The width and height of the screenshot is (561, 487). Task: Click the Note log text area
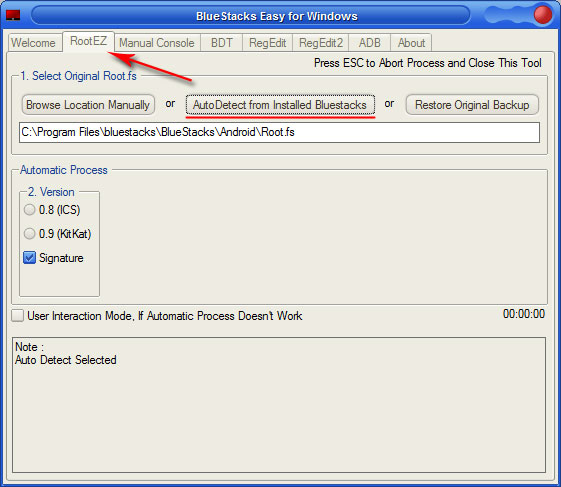click(279, 405)
